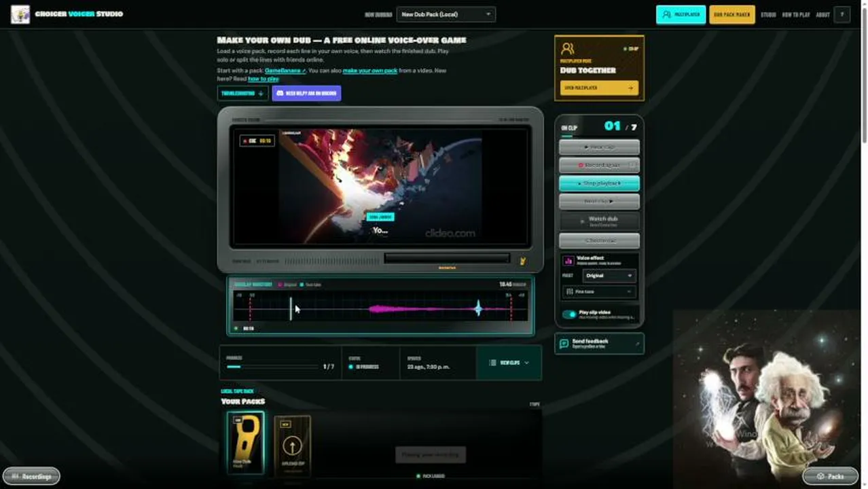Viewport: 868px width, 489px height.
Task: Click the View Clips list icon
Action: coord(493,363)
